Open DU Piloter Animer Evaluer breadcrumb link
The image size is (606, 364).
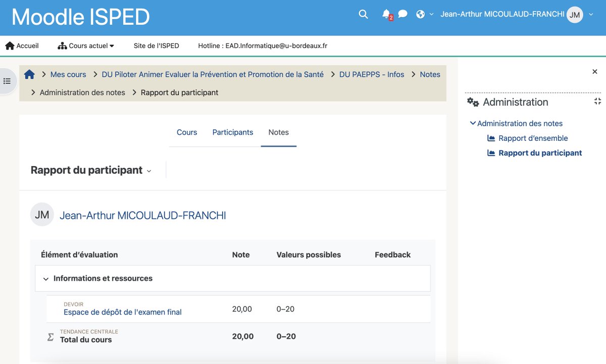click(x=213, y=74)
